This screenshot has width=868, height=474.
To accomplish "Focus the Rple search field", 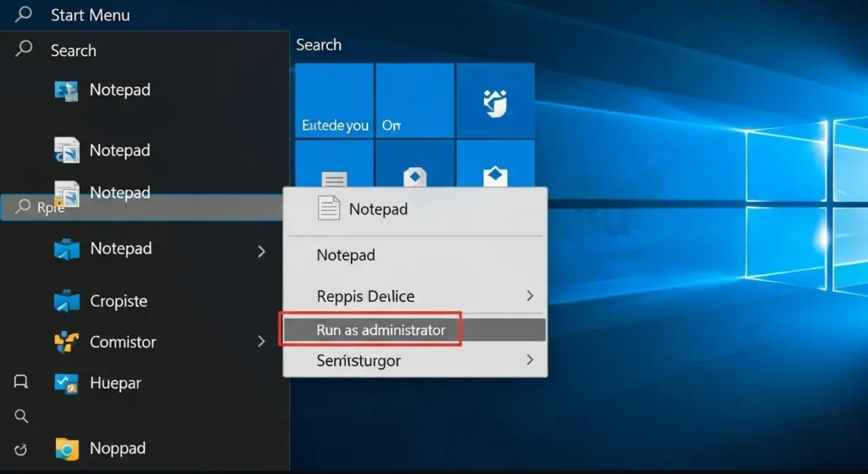I will (142, 208).
